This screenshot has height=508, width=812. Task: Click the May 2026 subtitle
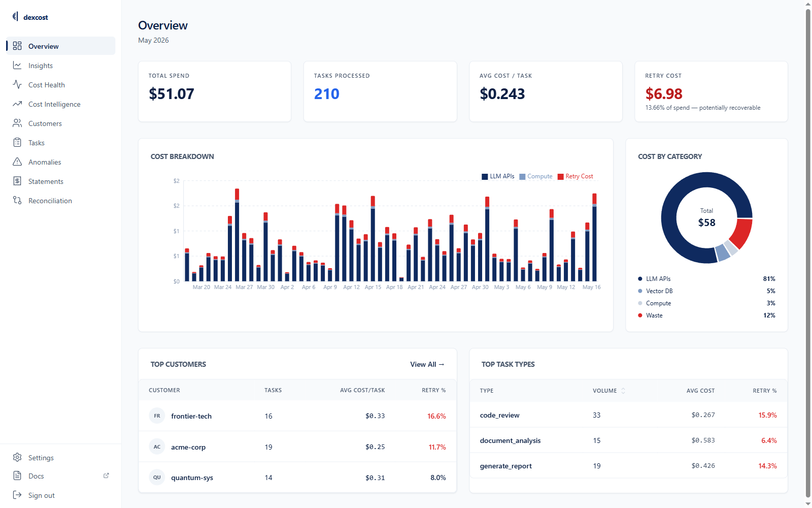[153, 40]
